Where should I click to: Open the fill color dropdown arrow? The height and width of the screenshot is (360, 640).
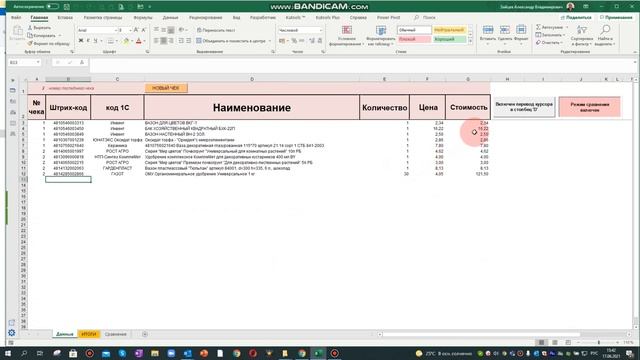pos(132,41)
